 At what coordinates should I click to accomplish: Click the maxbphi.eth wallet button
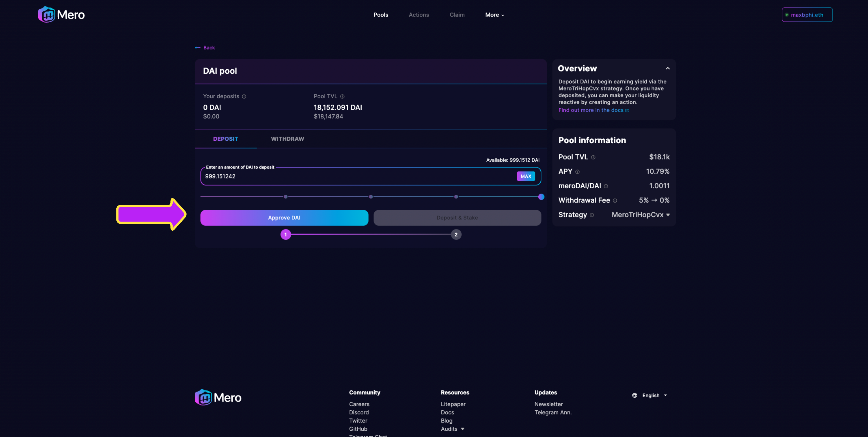pyautogui.click(x=807, y=15)
